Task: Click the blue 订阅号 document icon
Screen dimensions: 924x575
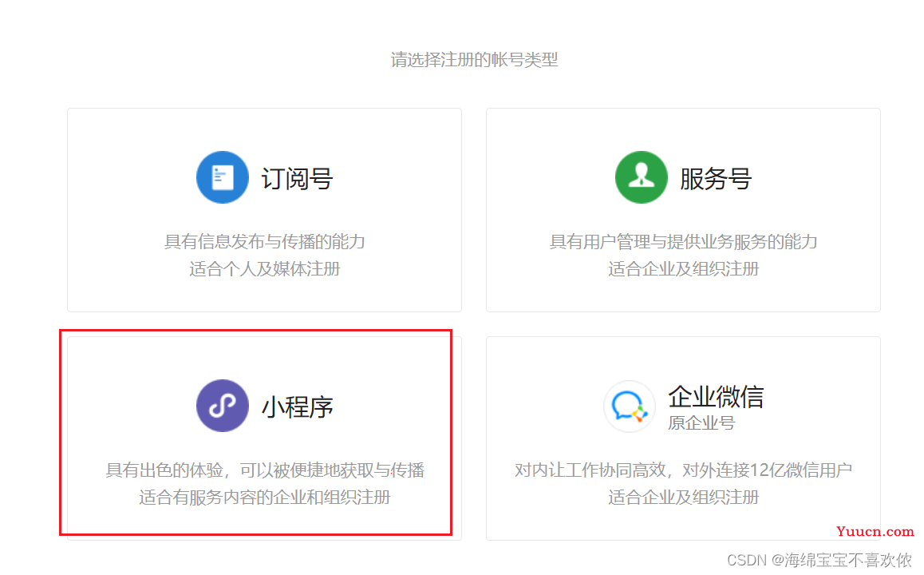Action: coord(222,177)
